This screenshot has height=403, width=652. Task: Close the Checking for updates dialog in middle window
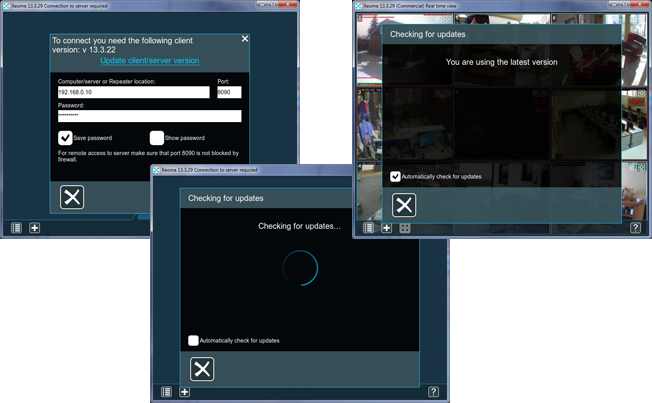pos(202,369)
